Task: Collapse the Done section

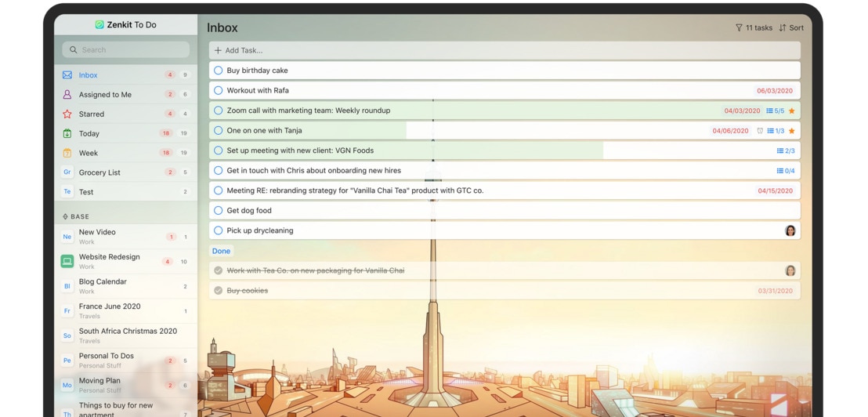Action: (x=221, y=252)
